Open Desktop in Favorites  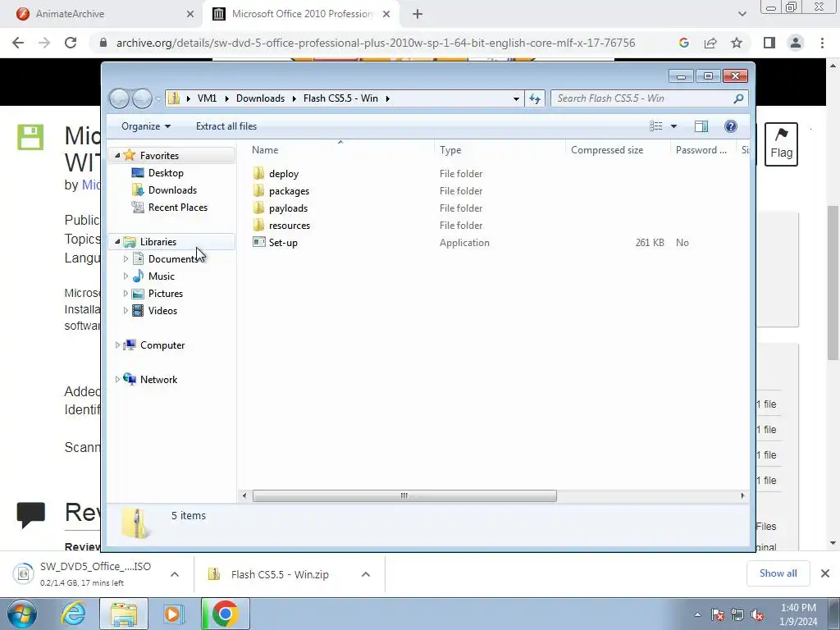click(x=166, y=173)
